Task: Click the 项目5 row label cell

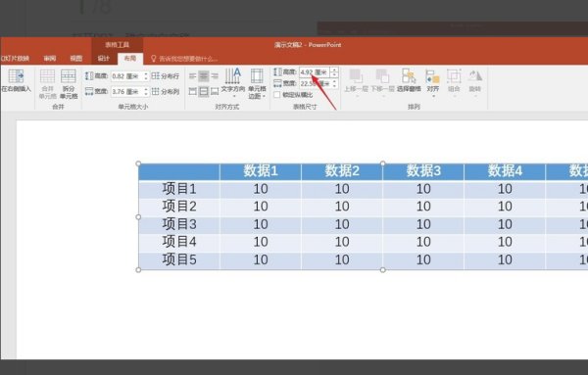Action: 179,260
